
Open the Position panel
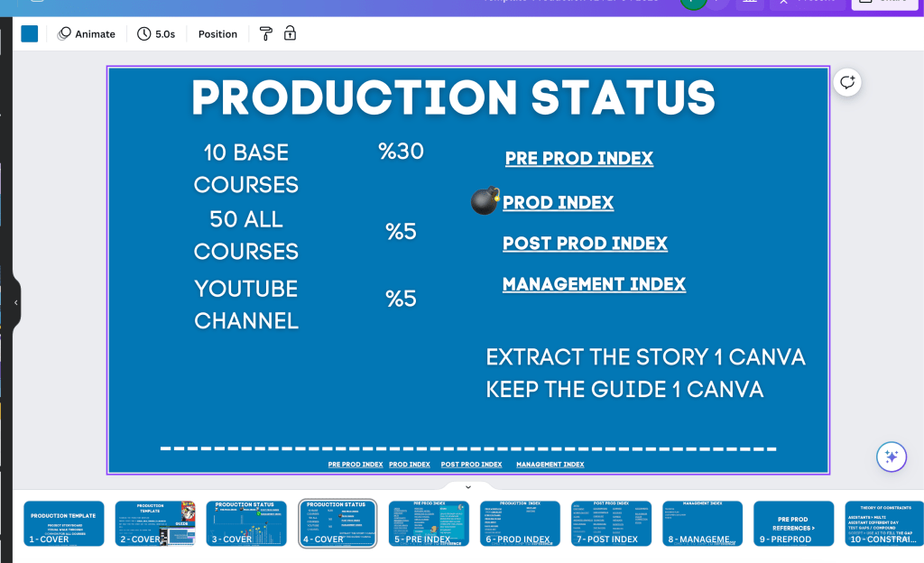217,34
